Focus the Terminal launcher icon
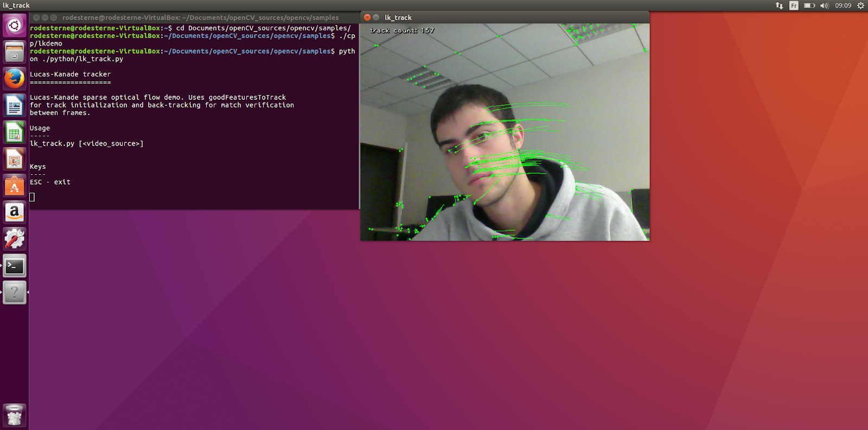The height and width of the screenshot is (430, 868). pos(15,265)
